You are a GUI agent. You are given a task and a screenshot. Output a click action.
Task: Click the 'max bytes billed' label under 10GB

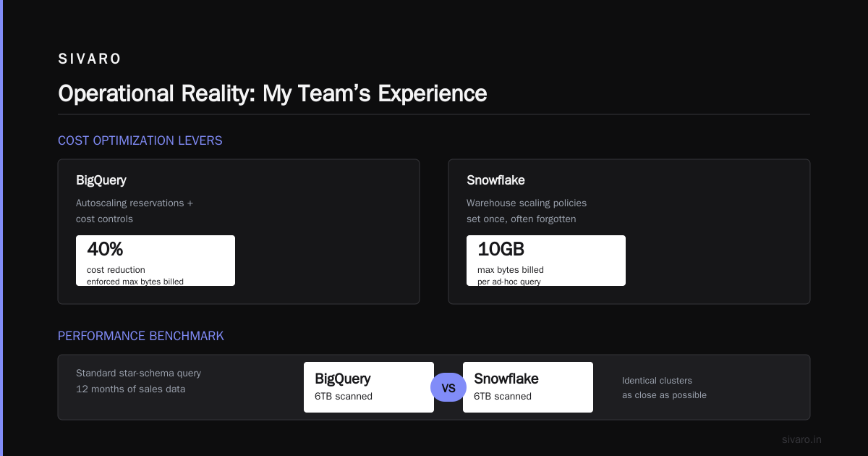[x=511, y=270]
